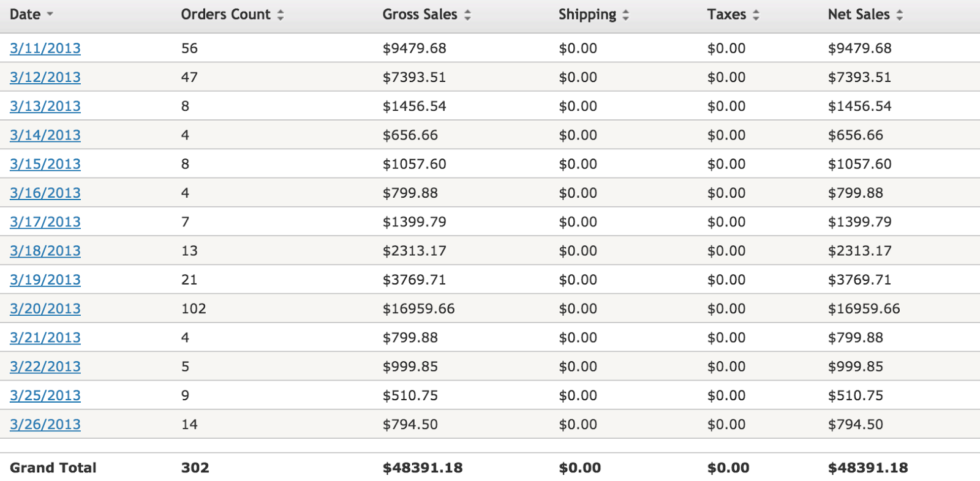Image resolution: width=980 pixels, height=481 pixels.
Task: Click the Grand Total gross sales amount
Action: point(423,468)
